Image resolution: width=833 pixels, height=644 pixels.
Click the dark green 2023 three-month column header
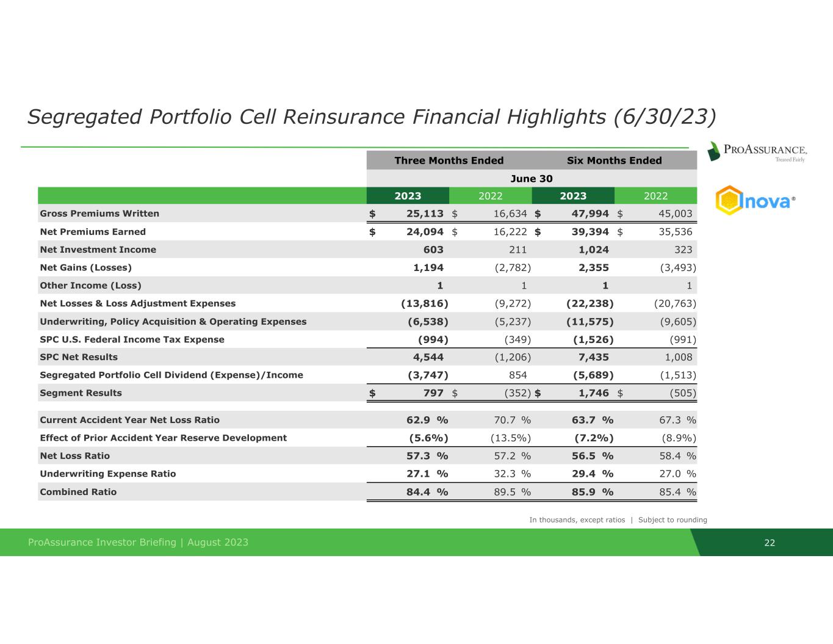click(x=408, y=196)
